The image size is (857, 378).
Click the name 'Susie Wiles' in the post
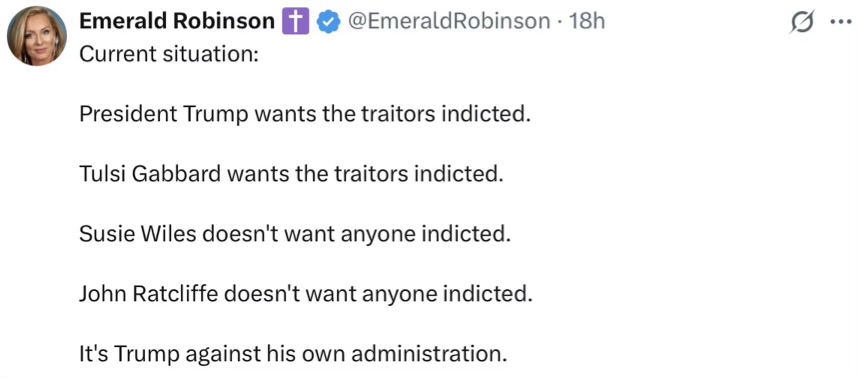[x=138, y=234]
